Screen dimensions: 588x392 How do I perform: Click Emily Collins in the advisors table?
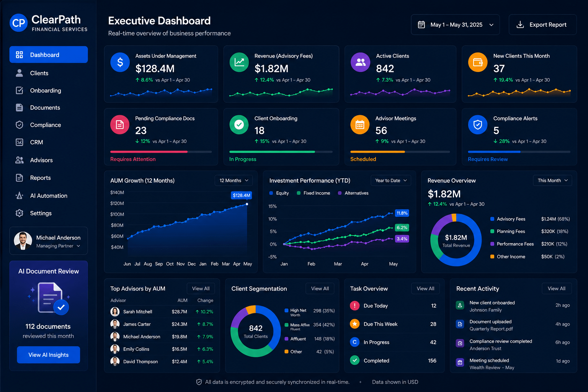tap(136, 349)
